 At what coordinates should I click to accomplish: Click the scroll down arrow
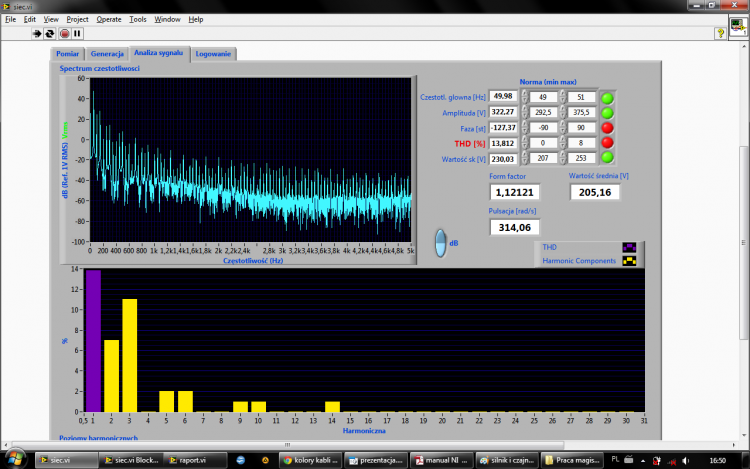[743, 435]
